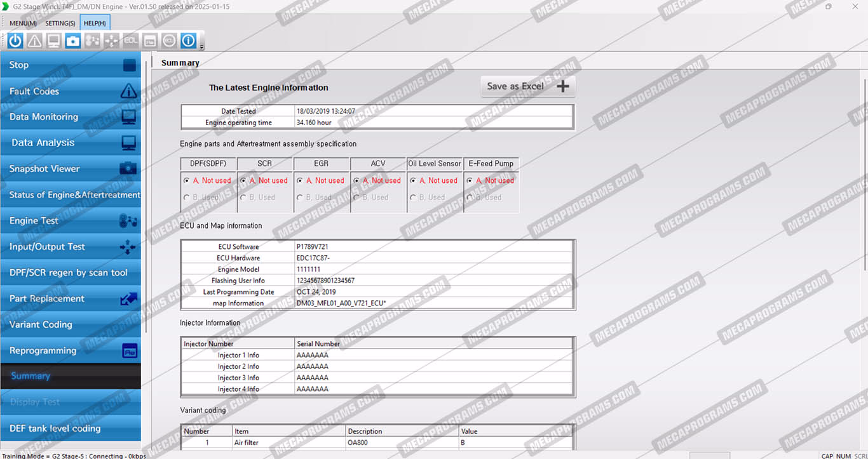The width and height of the screenshot is (868, 459).
Task: Open the SETTING(S) menu
Action: (x=60, y=23)
